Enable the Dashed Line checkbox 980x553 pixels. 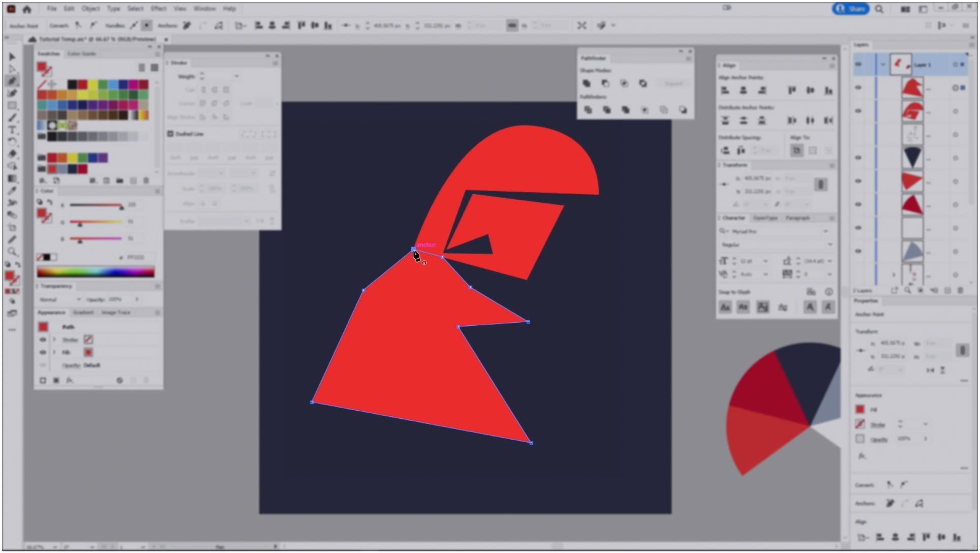[x=170, y=134]
